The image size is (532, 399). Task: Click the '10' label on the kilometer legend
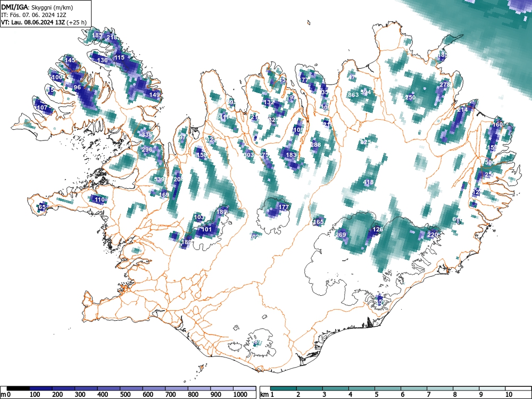(x=508, y=395)
